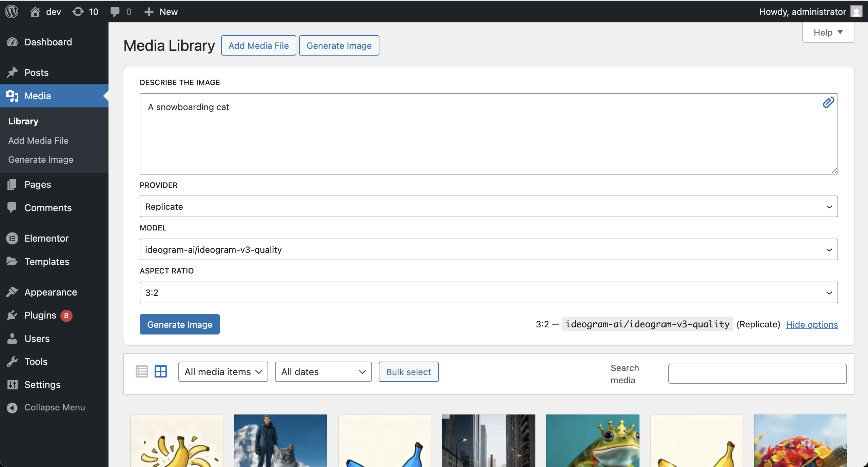Click into the image description textarea
The height and width of the screenshot is (467, 868).
coord(489,134)
